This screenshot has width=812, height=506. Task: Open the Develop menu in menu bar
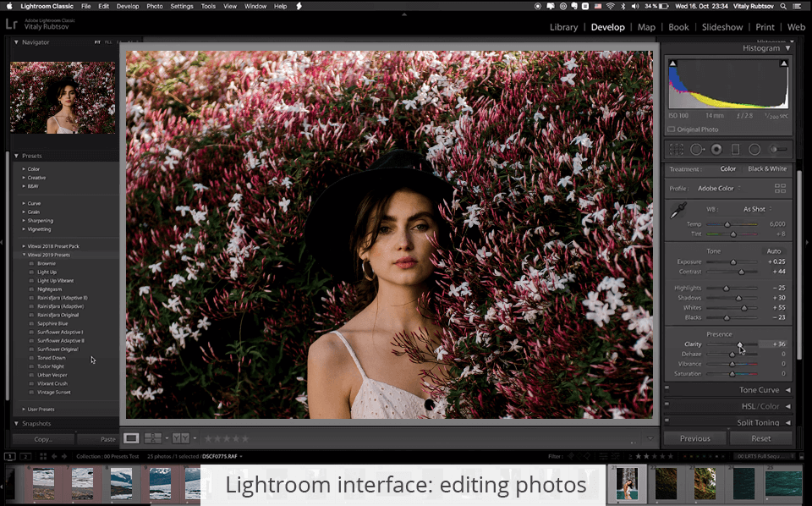(x=128, y=6)
